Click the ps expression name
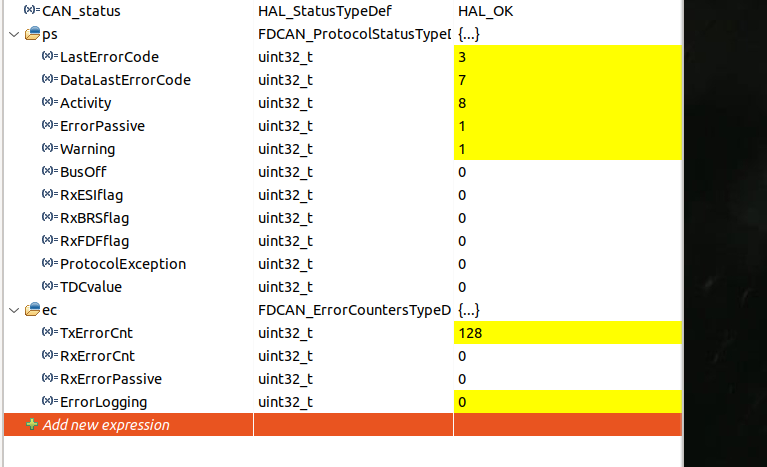 (49, 35)
